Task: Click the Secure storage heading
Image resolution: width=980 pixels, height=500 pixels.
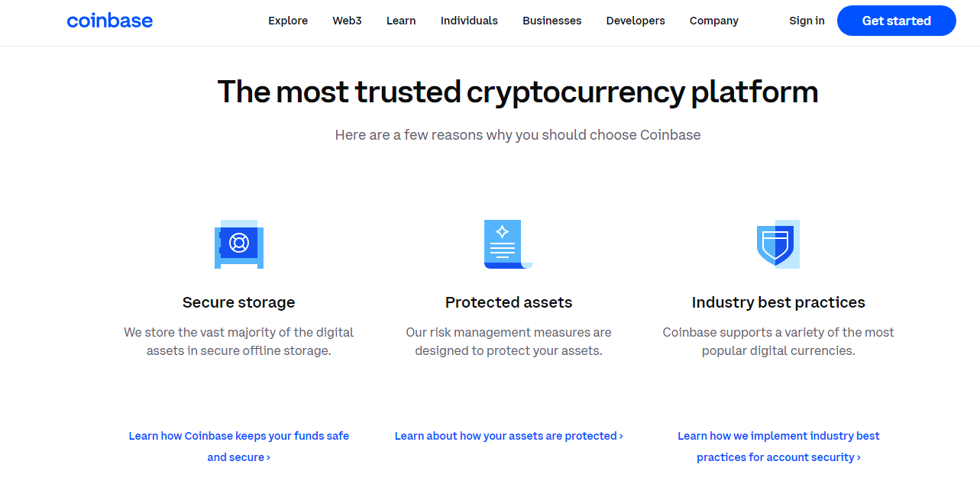Action: (239, 302)
